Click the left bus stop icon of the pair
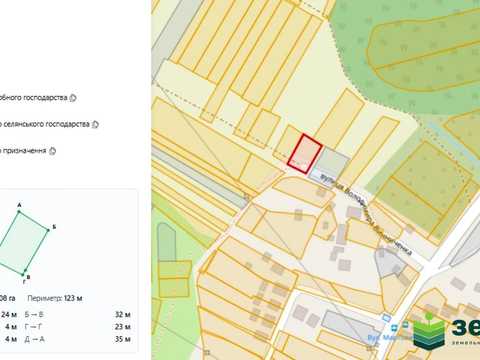The height and width of the screenshot is (360, 480). click(394, 328)
